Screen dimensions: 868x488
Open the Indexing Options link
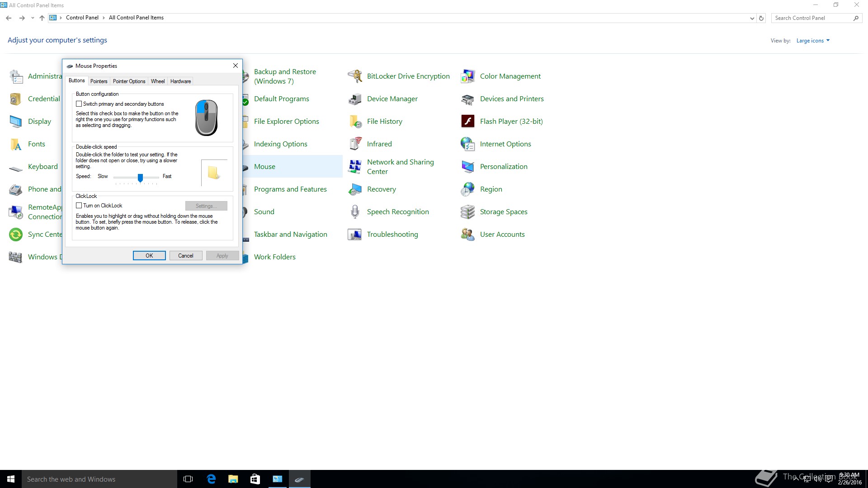click(x=281, y=144)
